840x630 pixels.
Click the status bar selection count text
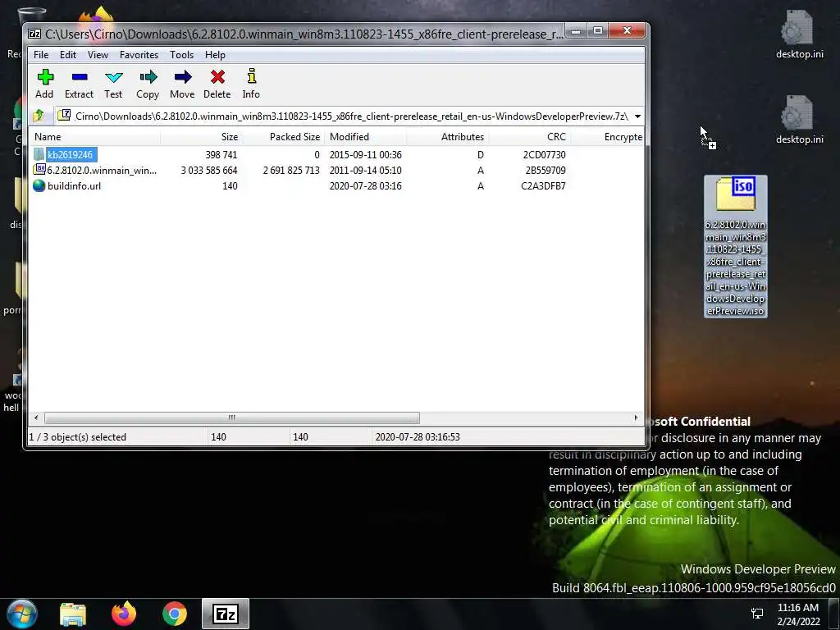point(78,437)
